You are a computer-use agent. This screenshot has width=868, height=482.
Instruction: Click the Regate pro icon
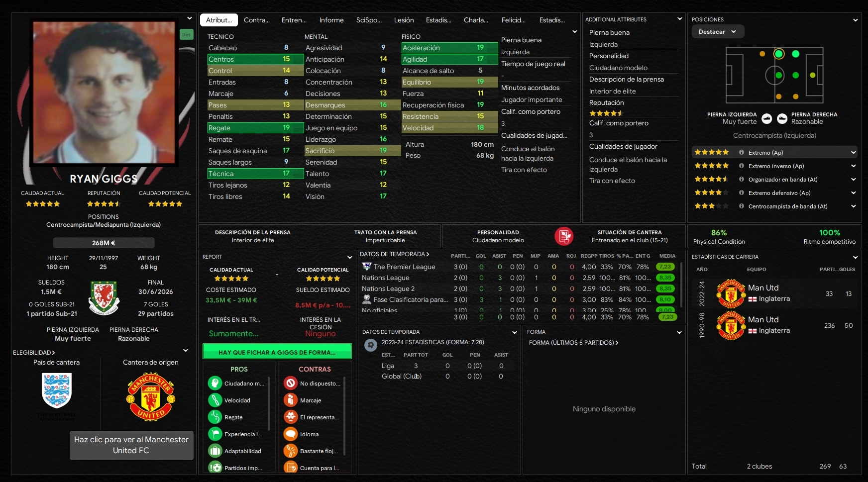[x=215, y=417]
